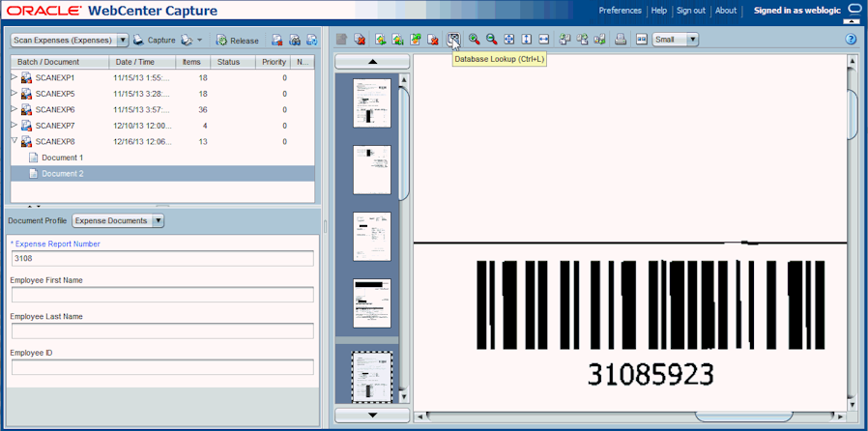Click the replace item icon with green arrows

pos(416,40)
